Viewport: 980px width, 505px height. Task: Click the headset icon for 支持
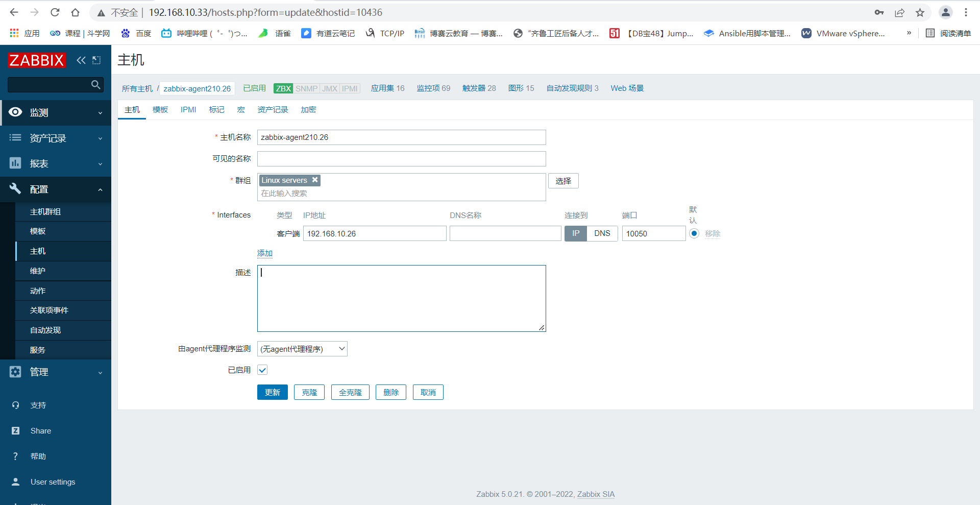[x=15, y=405]
